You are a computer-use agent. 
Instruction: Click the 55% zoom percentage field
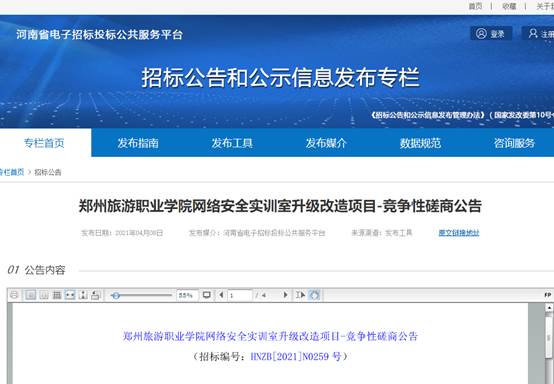(x=187, y=295)
